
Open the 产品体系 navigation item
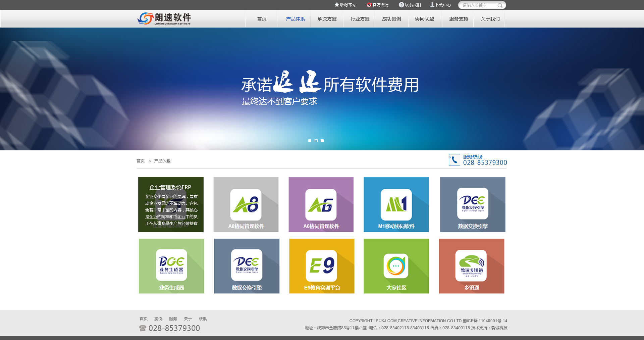click(x=295, y=19)
